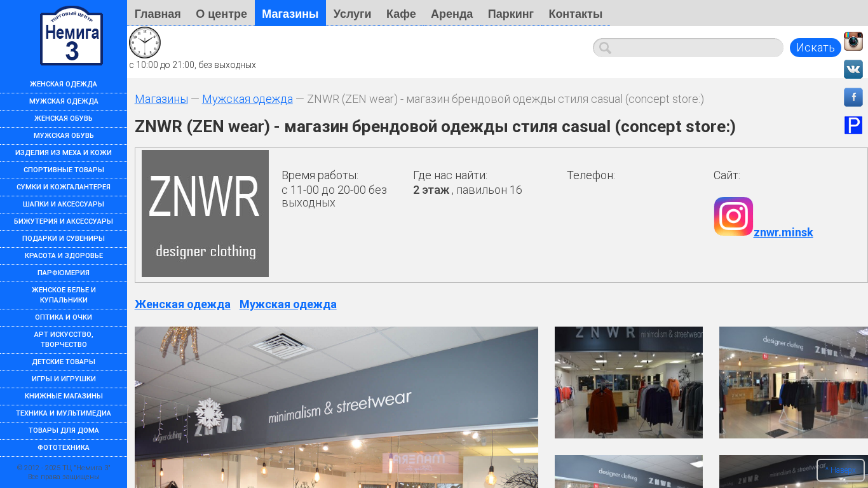Click the blue parking P icon
This screenshot has height=488, width=868.
pos(853,125)
